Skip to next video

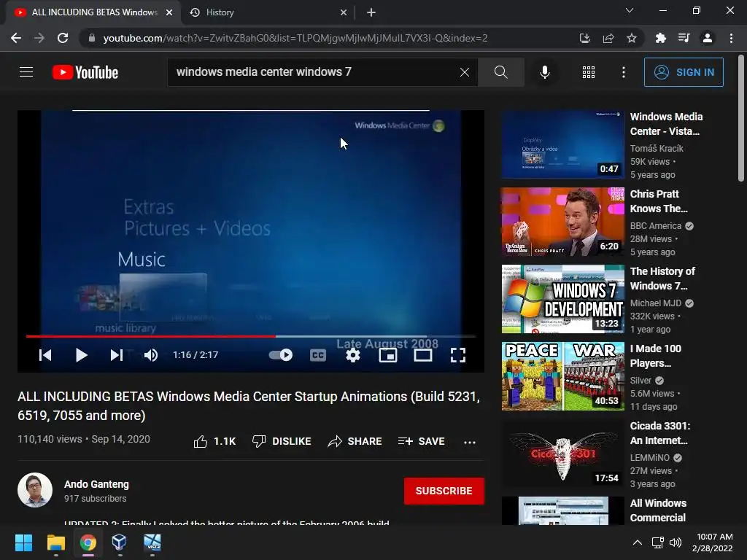point(117,355)
